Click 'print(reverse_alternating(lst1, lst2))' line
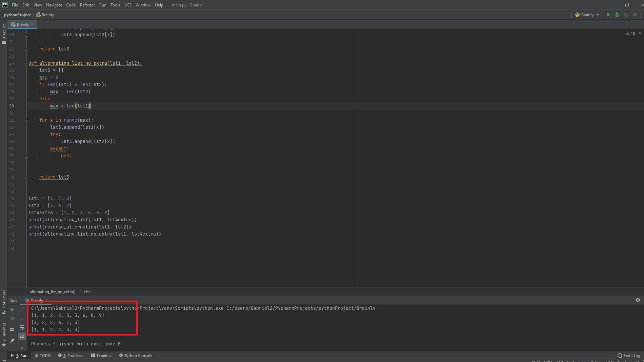This screenshot has width=644, height=362. (x=80, y=227)
